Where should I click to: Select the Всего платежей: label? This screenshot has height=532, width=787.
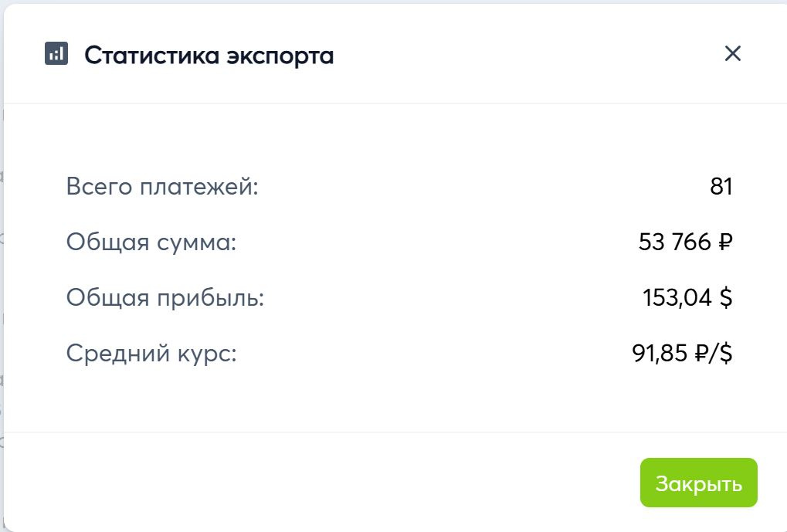pyautogui.click(x=162, y=187)
